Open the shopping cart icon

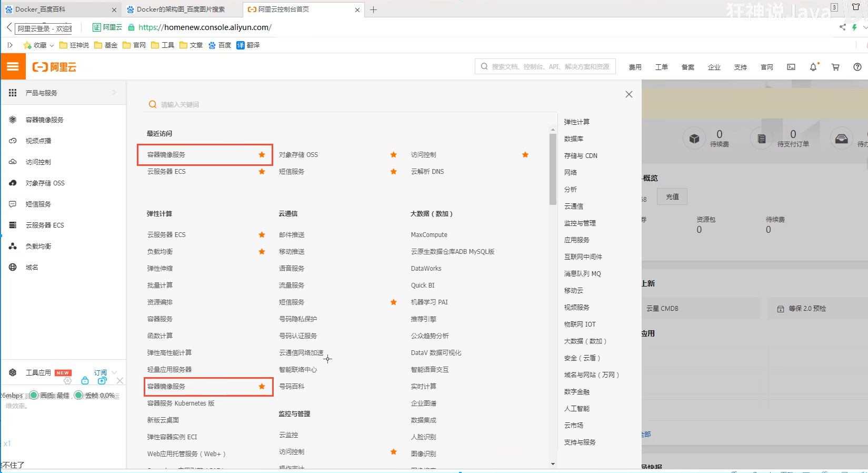(835, 67)
